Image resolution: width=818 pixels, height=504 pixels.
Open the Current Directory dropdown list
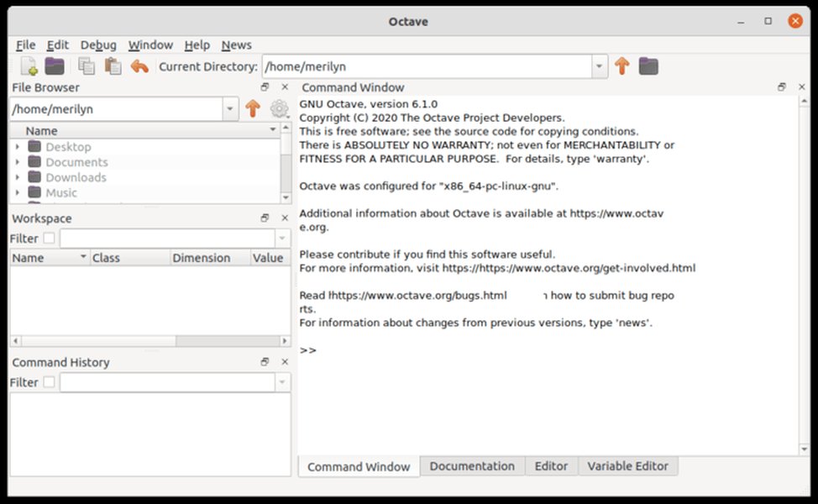599,66
